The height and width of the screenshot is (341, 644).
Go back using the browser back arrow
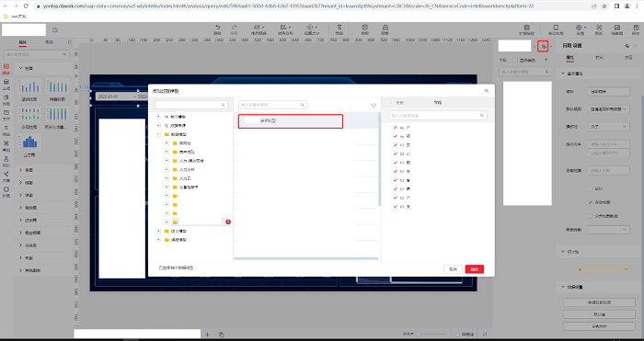[6, 6]
